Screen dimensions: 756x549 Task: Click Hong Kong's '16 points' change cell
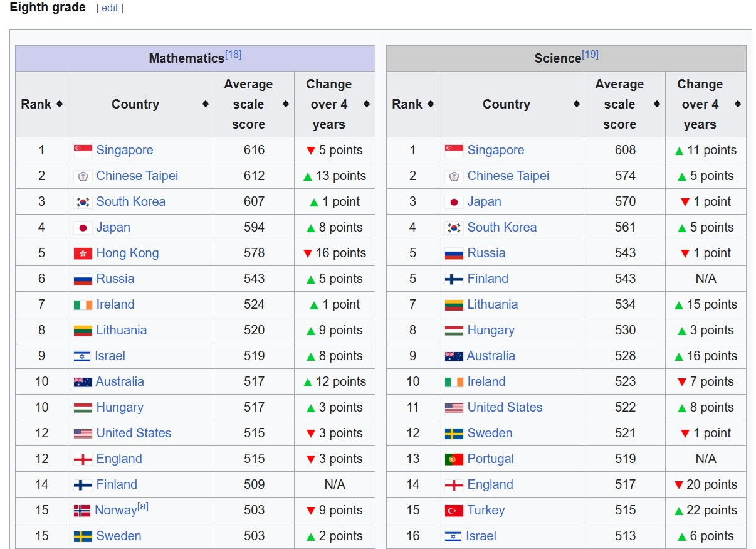(x=335, y=253)
